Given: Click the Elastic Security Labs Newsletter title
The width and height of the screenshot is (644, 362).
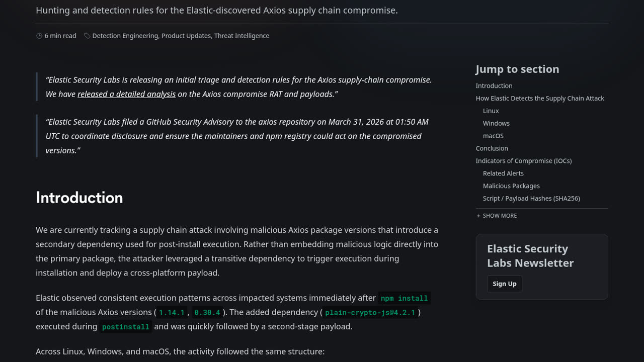Looking at the screenshot, I should pos(530,256).
